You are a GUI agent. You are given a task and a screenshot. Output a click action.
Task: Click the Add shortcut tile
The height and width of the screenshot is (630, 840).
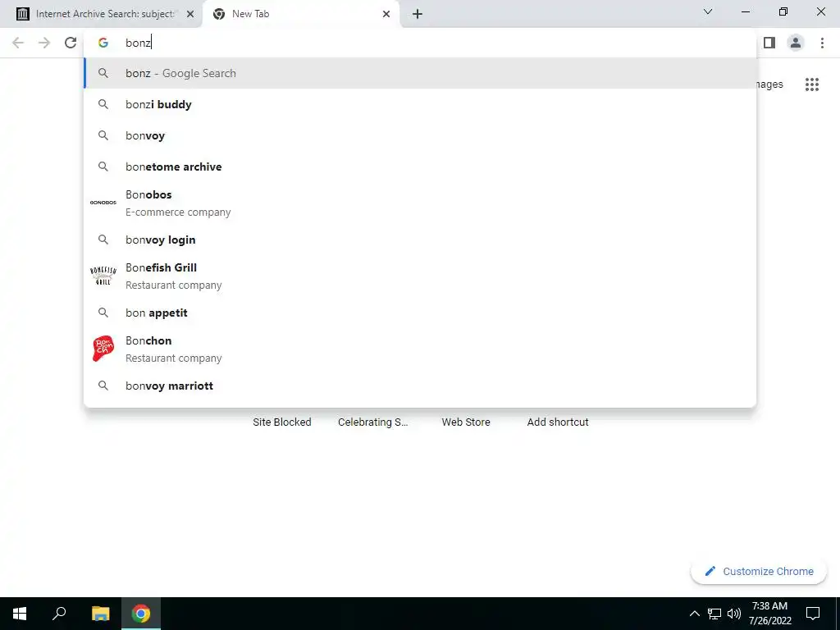pos(558,422)
